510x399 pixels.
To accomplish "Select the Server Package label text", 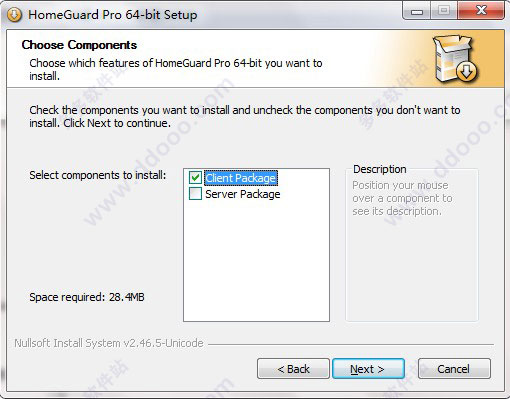I will pos(243,194).
